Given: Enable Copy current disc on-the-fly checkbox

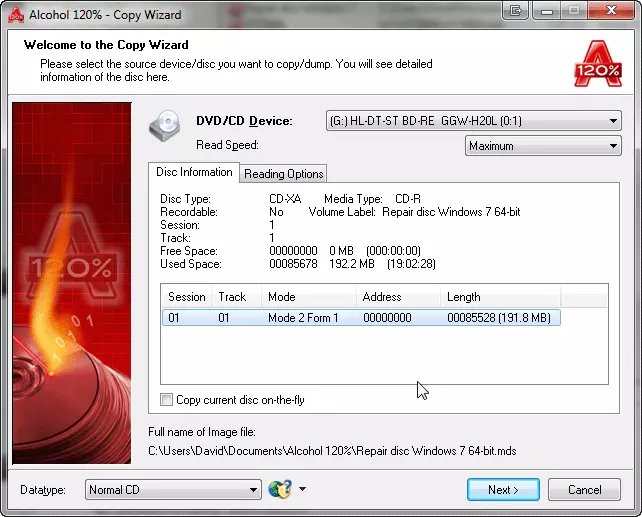Looking at the screenshot, I should coord(167,400).
